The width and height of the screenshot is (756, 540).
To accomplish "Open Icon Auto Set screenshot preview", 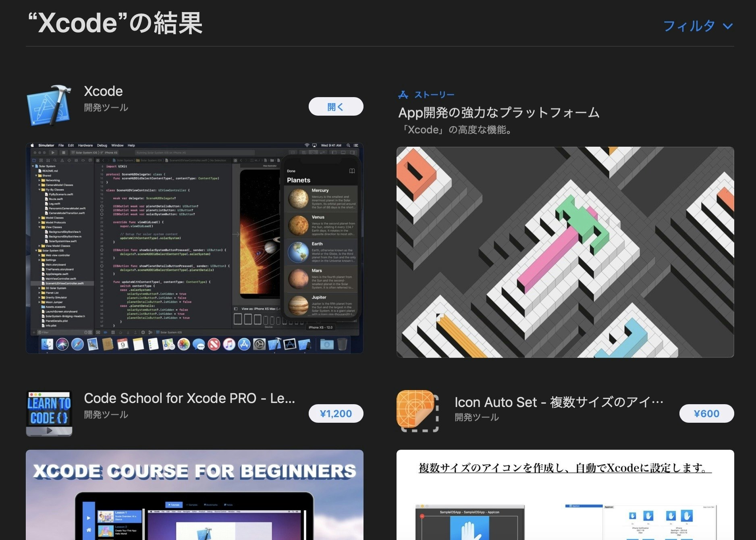I will click(x=565, y=495).
